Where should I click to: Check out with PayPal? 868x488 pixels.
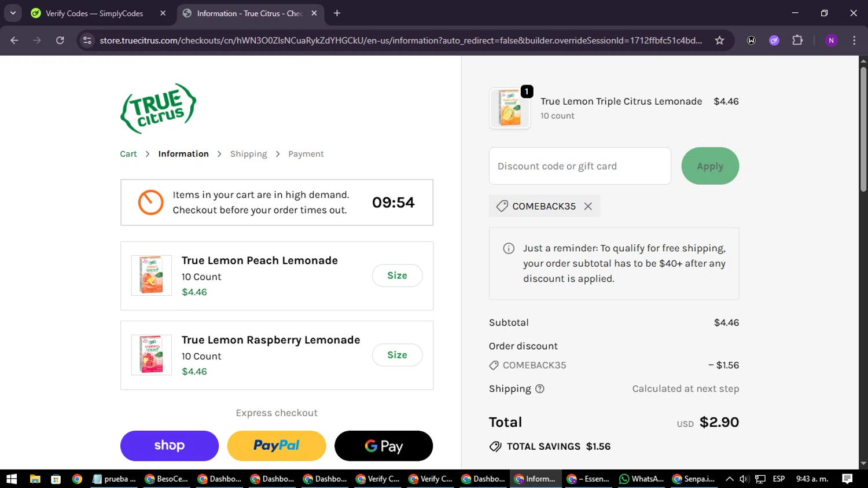[x=277, y=446]
